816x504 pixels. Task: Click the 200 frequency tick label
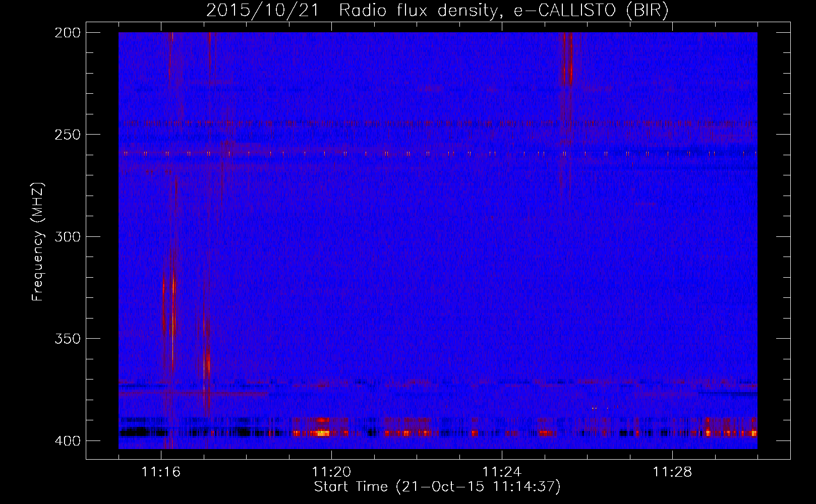(x=68, y=32)
